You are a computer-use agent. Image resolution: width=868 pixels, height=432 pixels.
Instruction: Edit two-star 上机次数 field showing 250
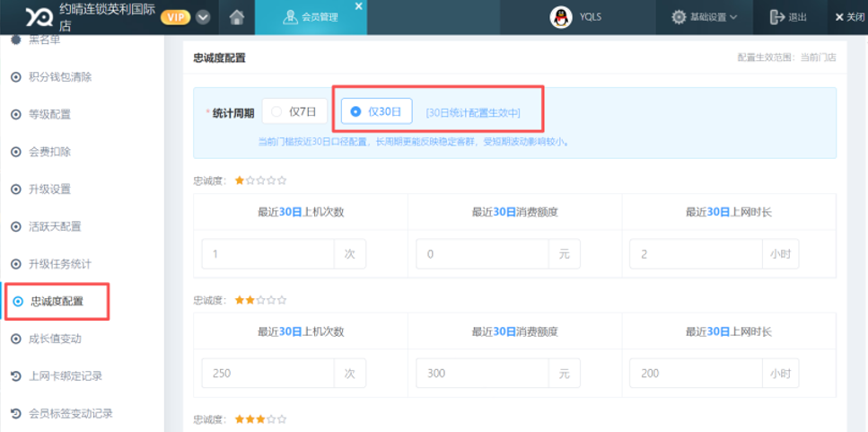267,374
